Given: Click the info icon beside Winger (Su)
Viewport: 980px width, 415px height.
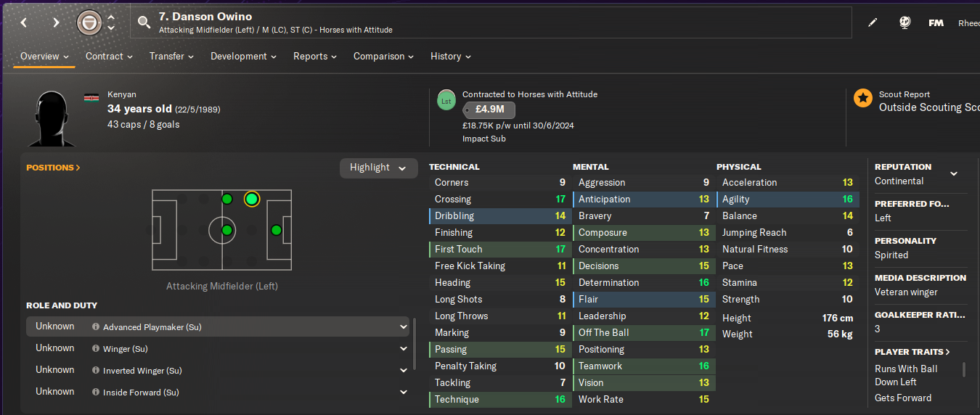Looking at the screenshot, I should 96,349.
